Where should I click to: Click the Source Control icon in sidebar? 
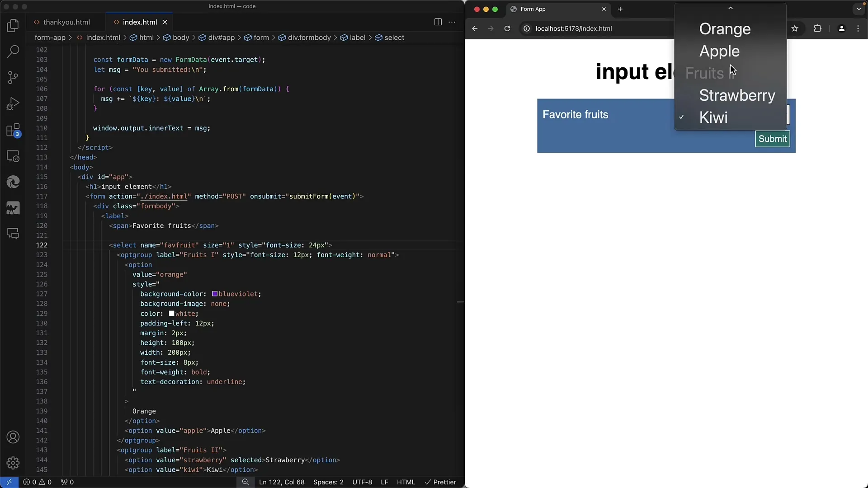(x=13, y=78)
